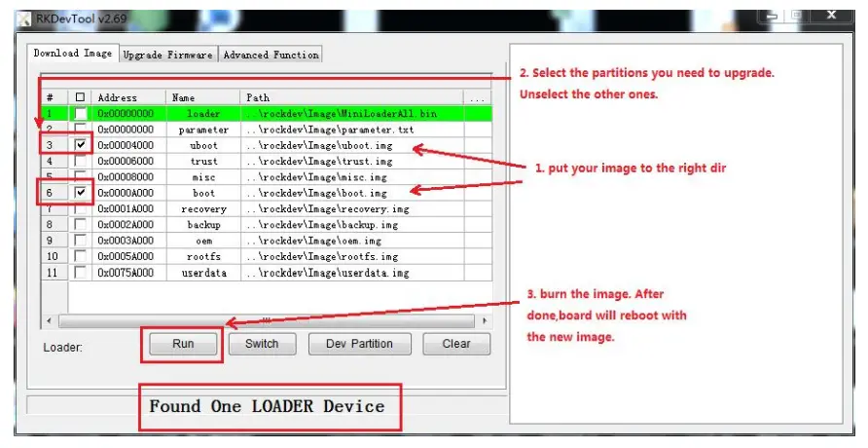
Task: Click the RKDevTool icon in the title bar
Action: coord(25,16)
